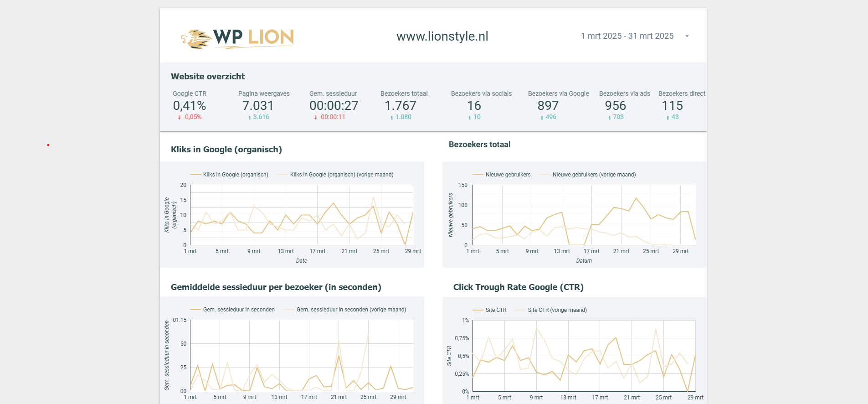The image size is (868, 404).
Task: Click the Kliks in Google (organisch) legend line swatch
Action: [x=195, y=175]
